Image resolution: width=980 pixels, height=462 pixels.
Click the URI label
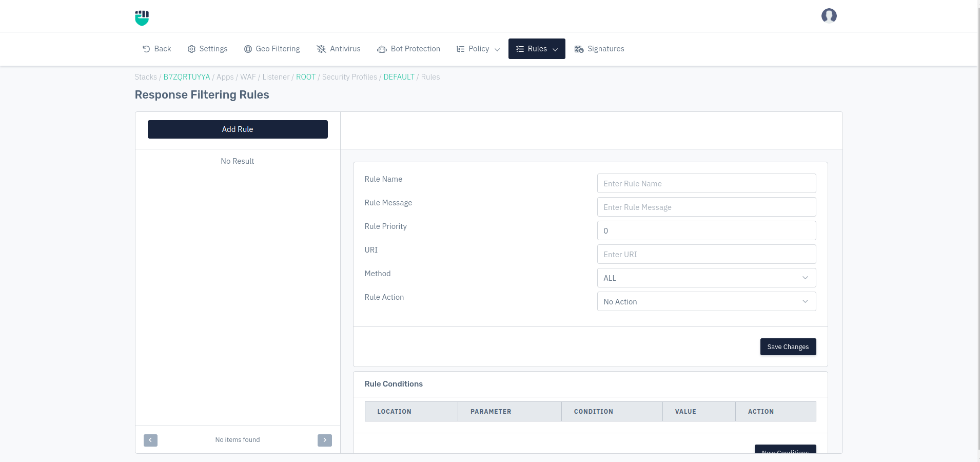371,250
